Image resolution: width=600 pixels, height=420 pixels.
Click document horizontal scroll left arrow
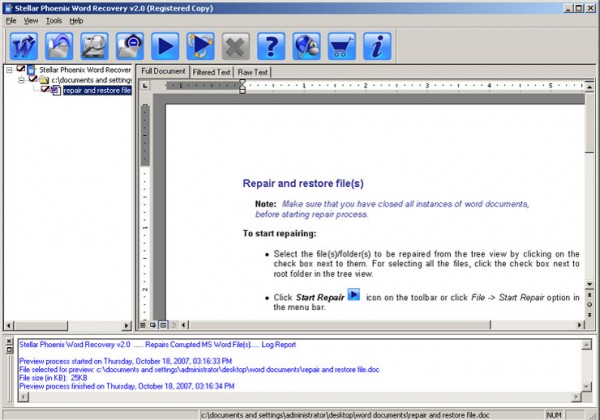point(184,325)
